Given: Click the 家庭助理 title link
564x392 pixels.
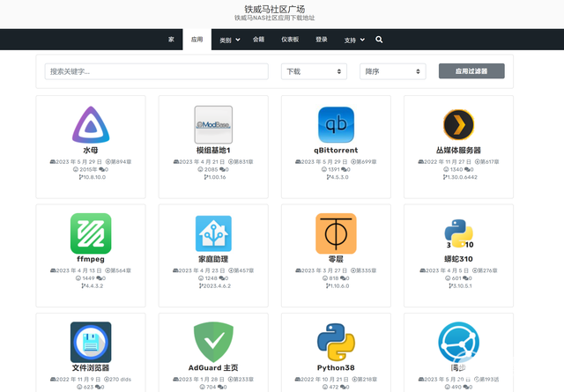Looking at the screenshot, I should tap(213, 259).
